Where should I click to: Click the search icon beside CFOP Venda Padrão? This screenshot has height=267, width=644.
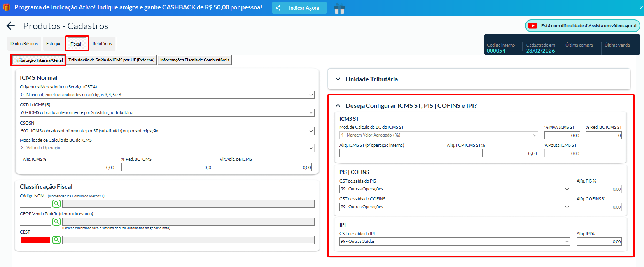click(56, 221)
